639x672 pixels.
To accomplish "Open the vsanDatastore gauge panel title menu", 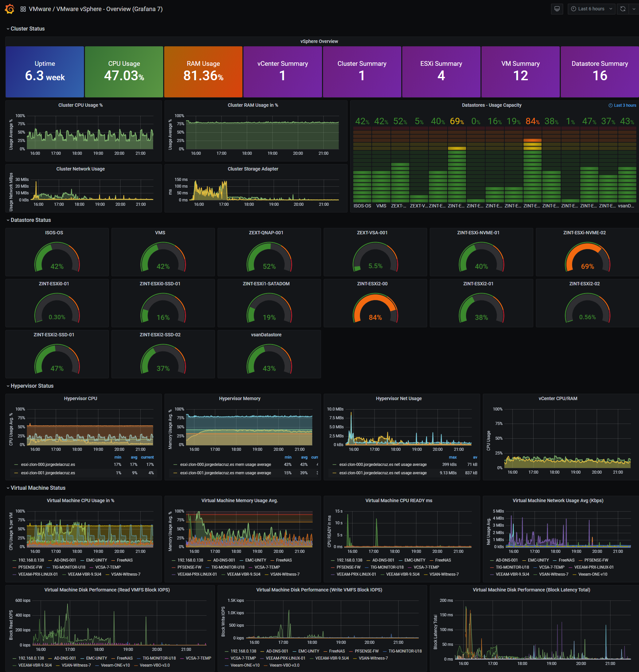I will click(266, 335).
